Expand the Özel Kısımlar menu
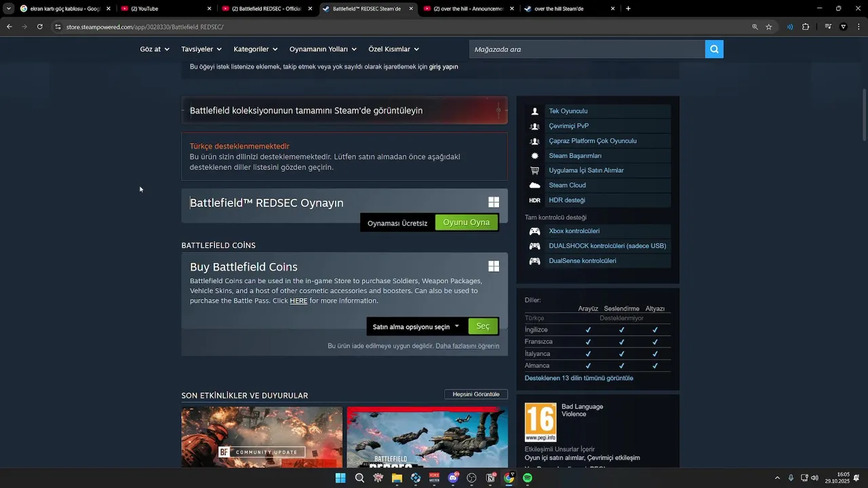The height and width of the screenshot is (488, 868). pos(393,49)
